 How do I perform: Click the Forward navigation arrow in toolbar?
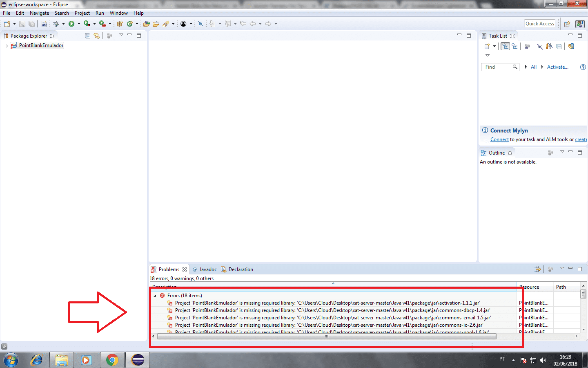click(268, 24)
